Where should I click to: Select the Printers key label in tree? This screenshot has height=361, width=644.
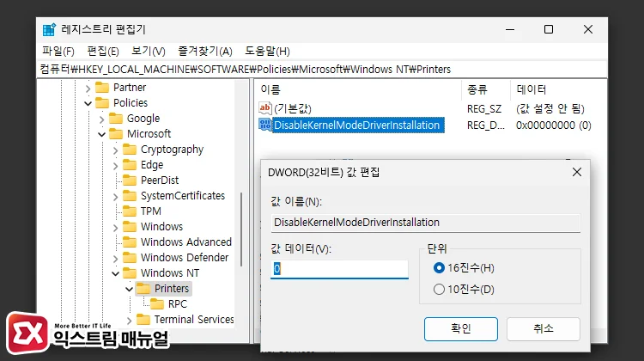click(x=172, y=289)
